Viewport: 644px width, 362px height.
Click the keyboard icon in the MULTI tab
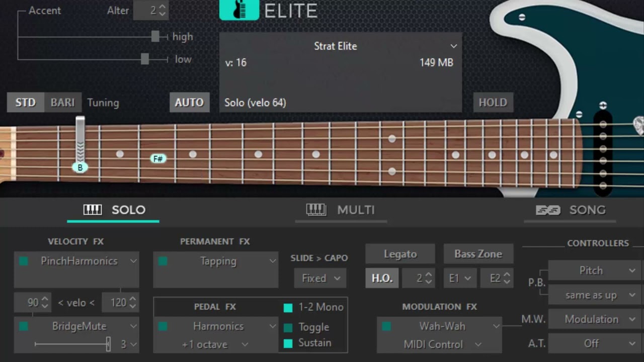point(316,210)
